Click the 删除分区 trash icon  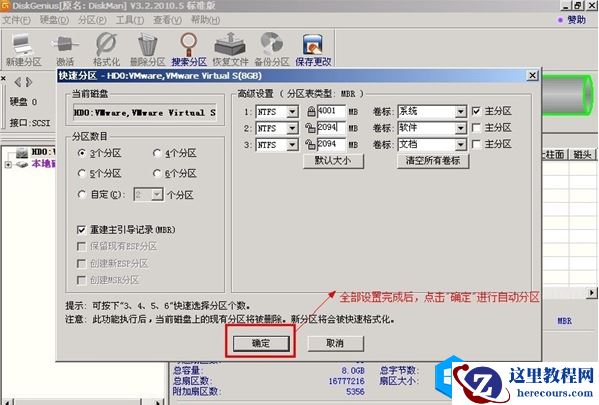point(147,50)
